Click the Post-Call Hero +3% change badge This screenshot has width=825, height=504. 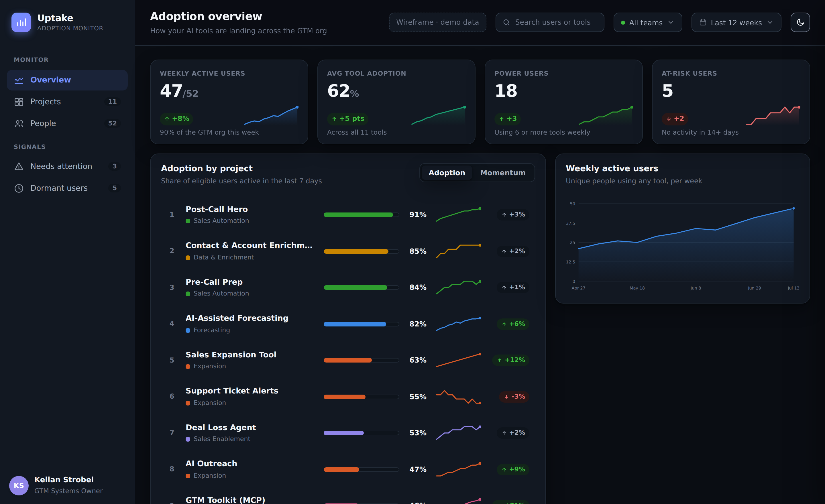click(x=513, y=214)
